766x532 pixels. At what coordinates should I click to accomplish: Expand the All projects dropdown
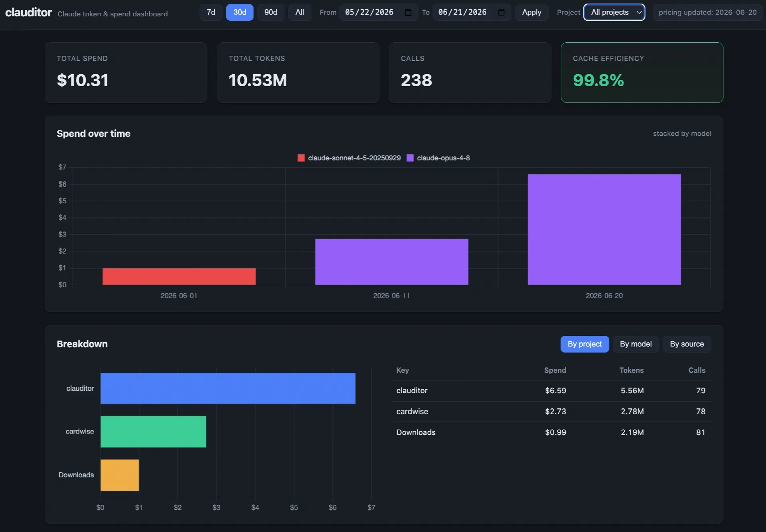pos(614,12)
